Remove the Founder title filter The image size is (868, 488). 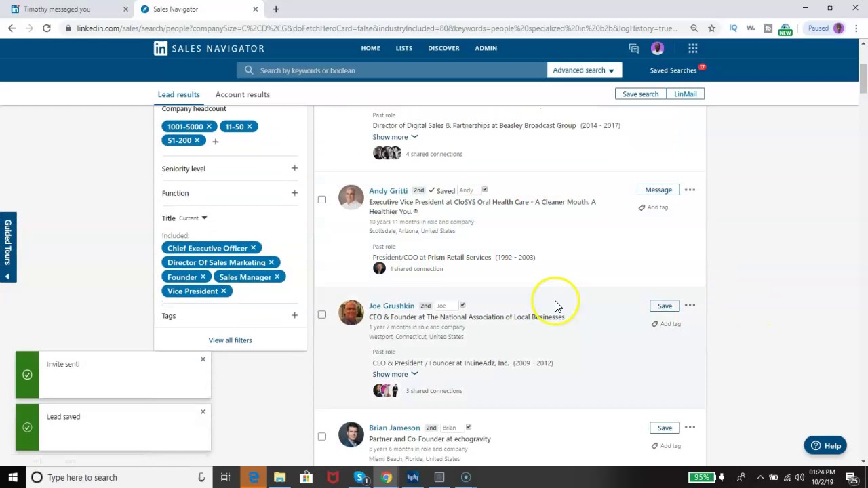pos(202,277)
